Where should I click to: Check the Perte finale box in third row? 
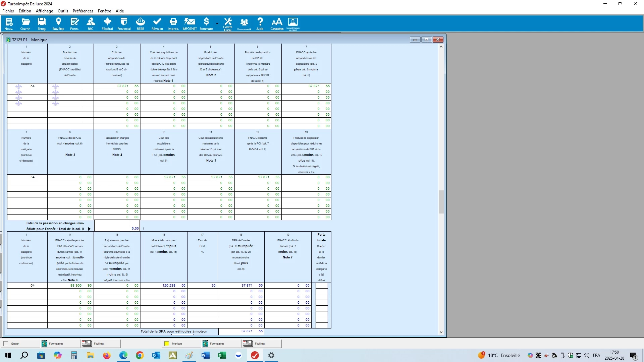[321, 297]
